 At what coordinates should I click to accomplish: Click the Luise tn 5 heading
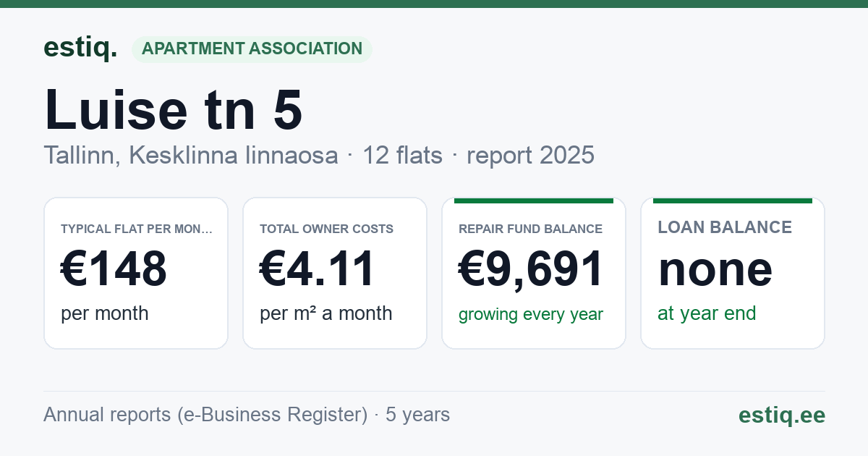[174, 109]
